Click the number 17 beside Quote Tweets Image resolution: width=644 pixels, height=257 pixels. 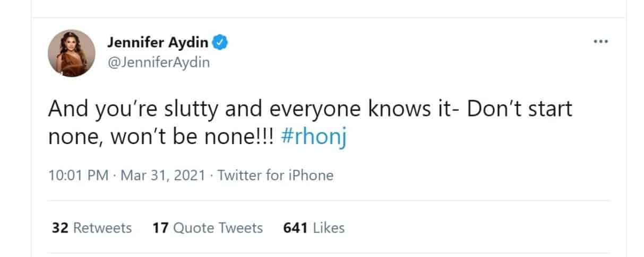(160, 228)
